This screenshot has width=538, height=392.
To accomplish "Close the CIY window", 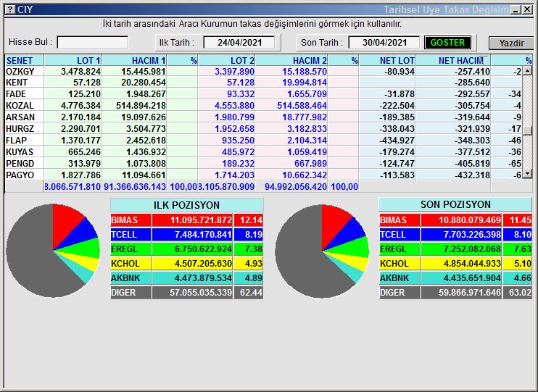I will (527, 9).
